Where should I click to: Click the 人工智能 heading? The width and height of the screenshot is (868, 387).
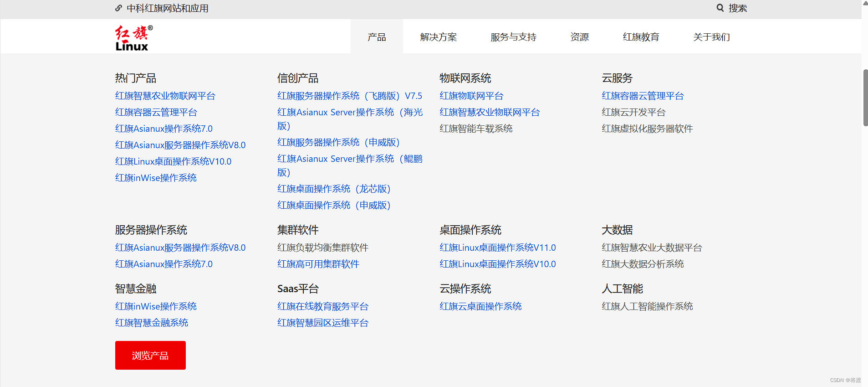coord(622,289)
